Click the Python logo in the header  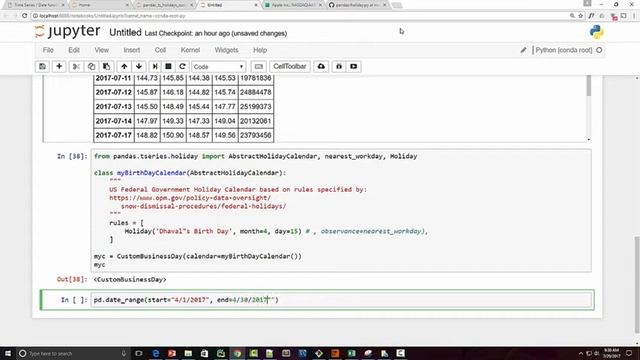tap(596, 32)
